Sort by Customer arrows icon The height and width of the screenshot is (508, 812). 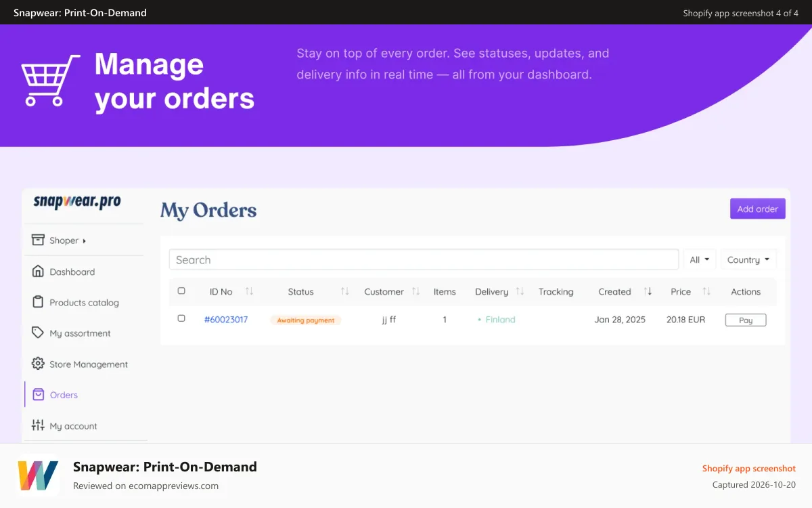click(415, 291)
